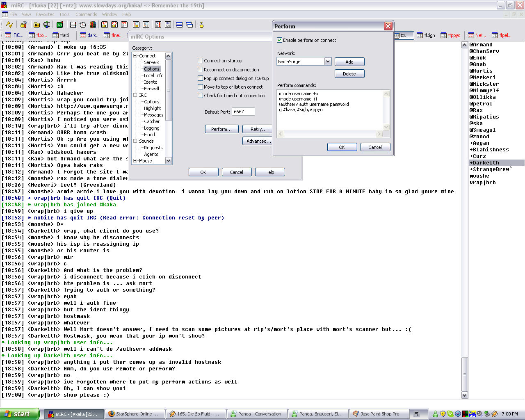This screenshot has height=420, width=525.
Task: Click nickname list scroll up arrow
Action: [464, 45]
